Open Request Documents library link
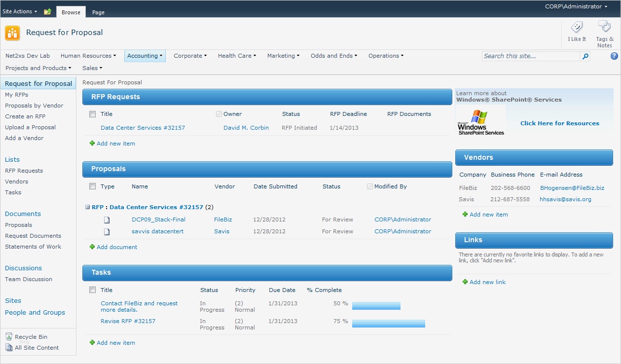Screen dimensions: 621x364 pyautogui.click(x=33, y=236)
